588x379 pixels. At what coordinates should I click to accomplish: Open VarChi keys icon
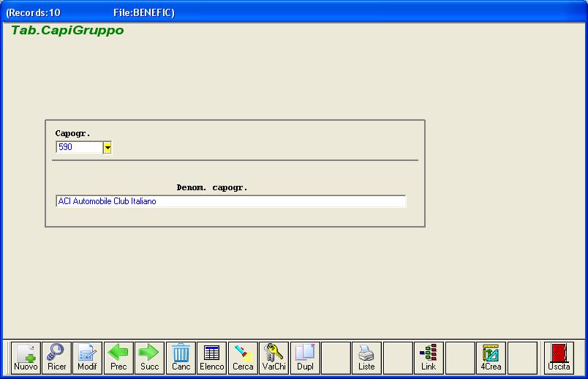click(274, 358)
